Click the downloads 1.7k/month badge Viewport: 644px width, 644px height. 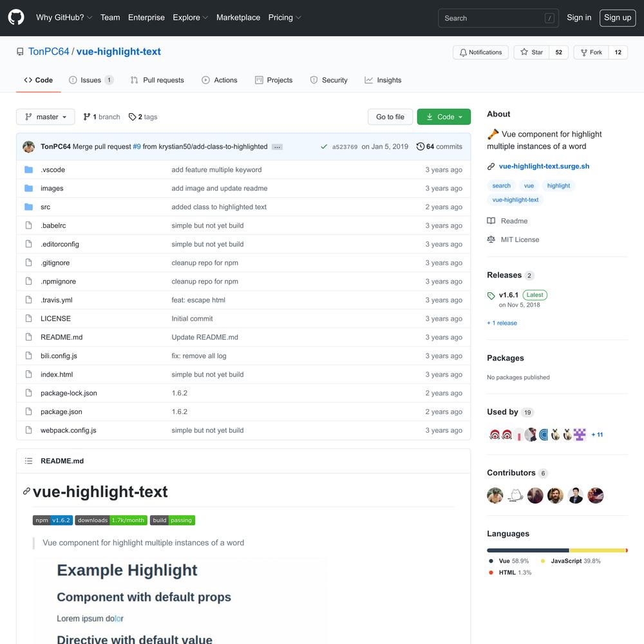(111, 520)
